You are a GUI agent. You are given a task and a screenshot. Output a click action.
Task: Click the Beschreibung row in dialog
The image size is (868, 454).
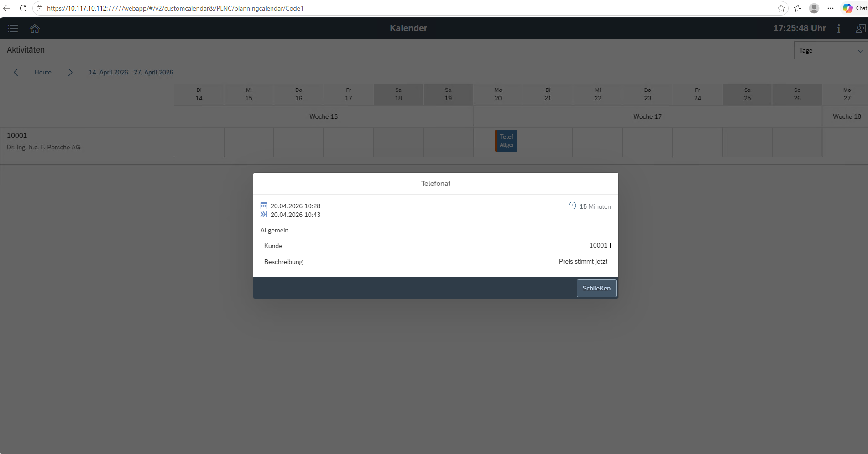click(436, 262)
